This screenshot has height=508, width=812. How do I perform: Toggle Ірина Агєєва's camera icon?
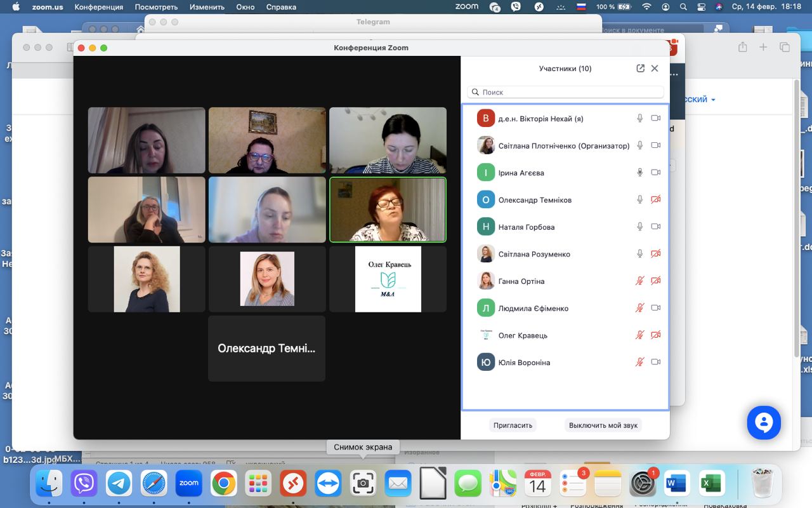pyautogui.click(x=656, y=173)
